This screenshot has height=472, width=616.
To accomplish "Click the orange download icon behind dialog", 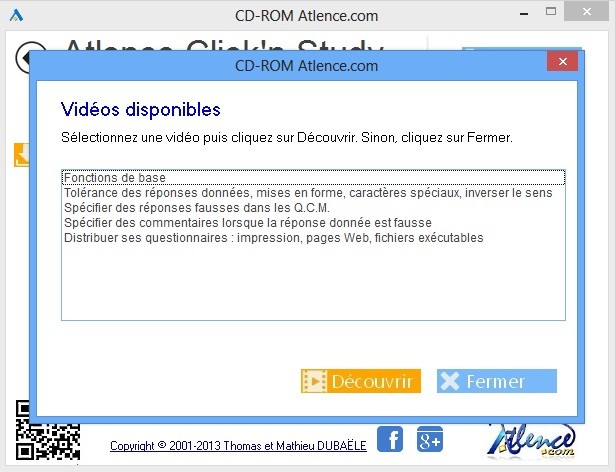I will click(22, 154).
